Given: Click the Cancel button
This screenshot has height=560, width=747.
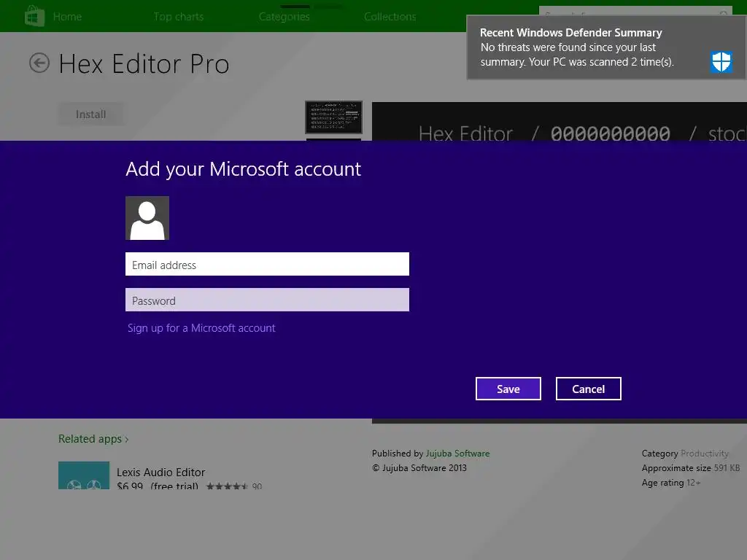Looking at the screenshot, I should [589, 389].
